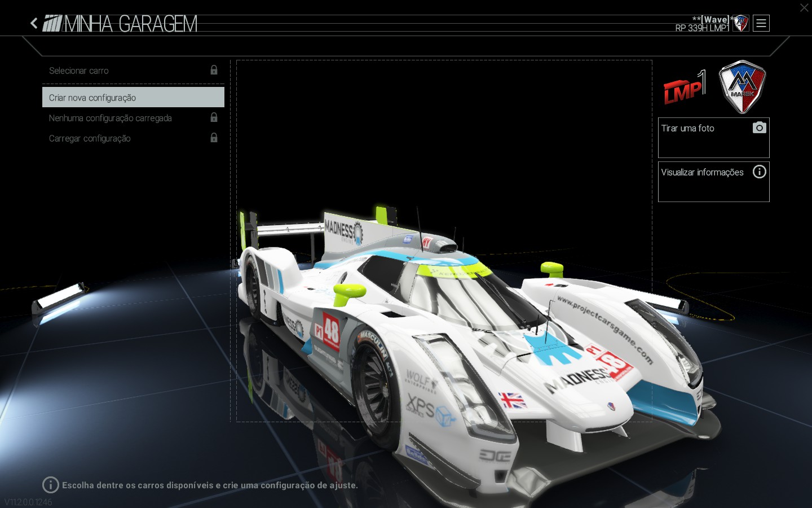Choose Carregar configuração
Screen dimensions: 812x508
(x=133, y=138)
